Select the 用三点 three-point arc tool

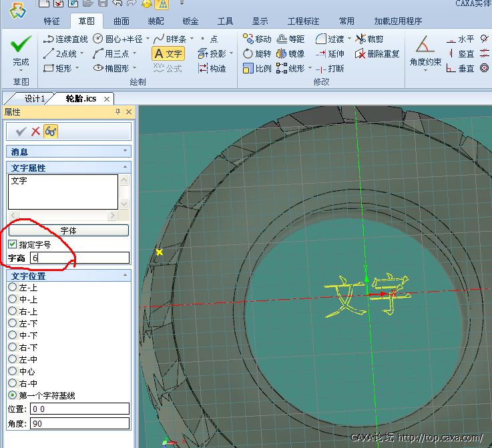tap(111, 53)
